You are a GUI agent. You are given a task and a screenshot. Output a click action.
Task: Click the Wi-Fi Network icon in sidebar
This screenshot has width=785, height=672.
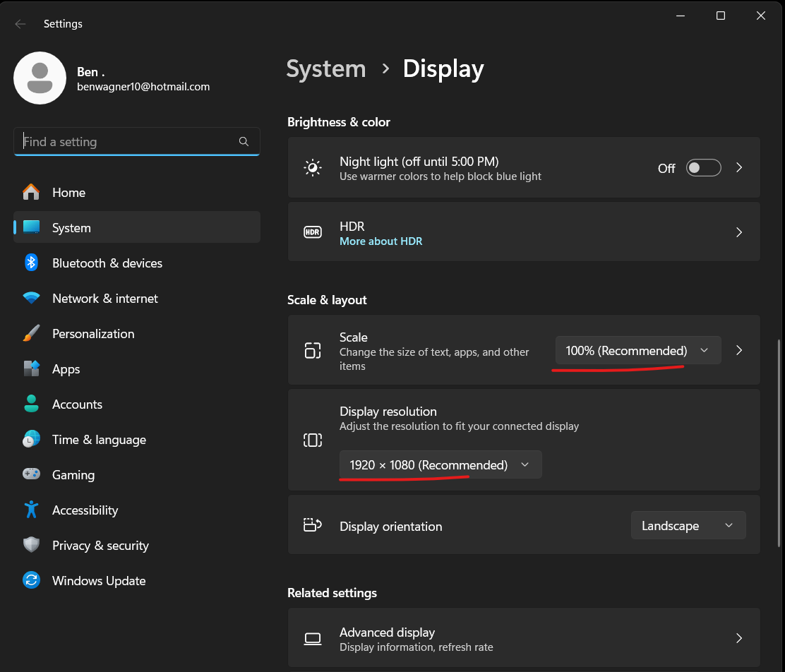point(31,298)
